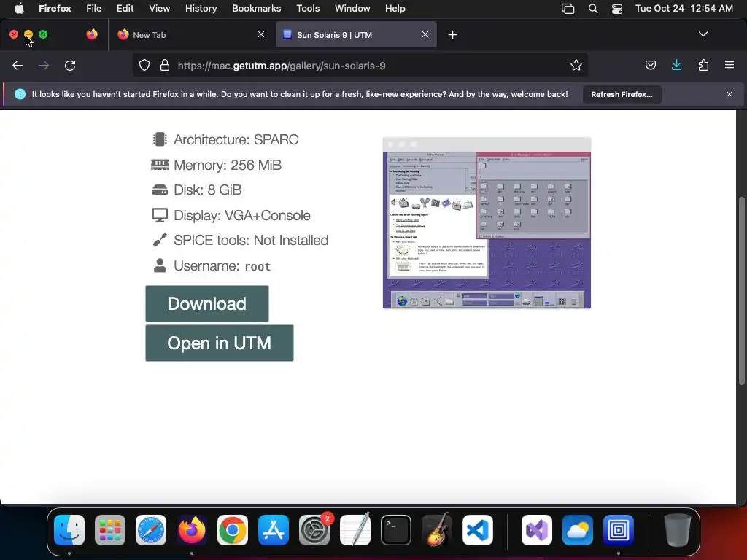Open Stage Manager menu bar icon
This screenshot has width=747, height=560.
pyautogui.click(x=568, y=9)
